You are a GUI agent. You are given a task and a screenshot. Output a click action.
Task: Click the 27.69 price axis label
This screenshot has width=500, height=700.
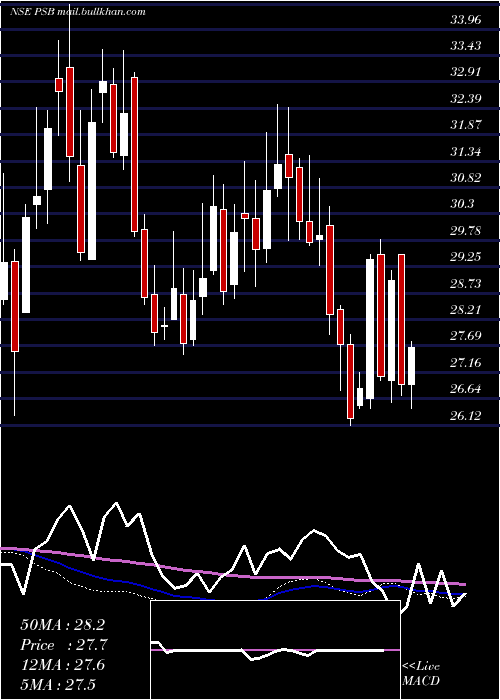[x=466, y=336]
